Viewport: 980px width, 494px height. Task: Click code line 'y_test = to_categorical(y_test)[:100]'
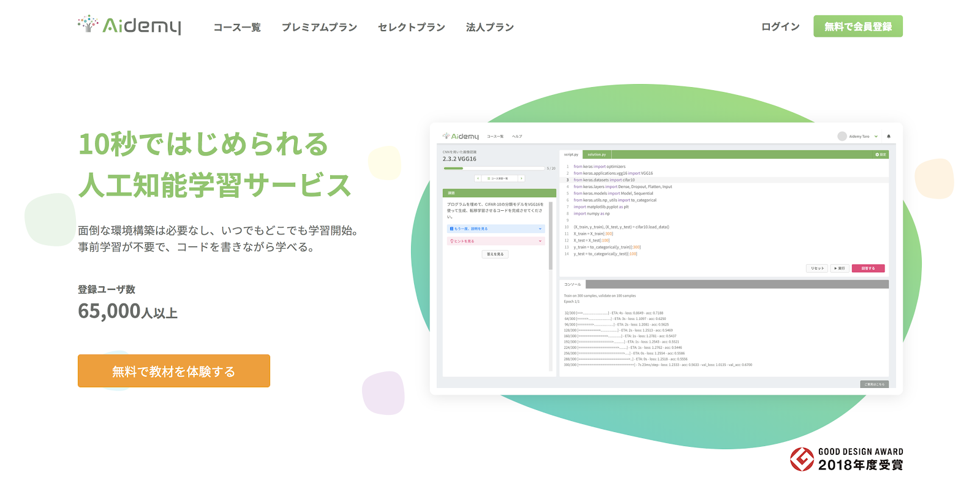coord(605,254)
